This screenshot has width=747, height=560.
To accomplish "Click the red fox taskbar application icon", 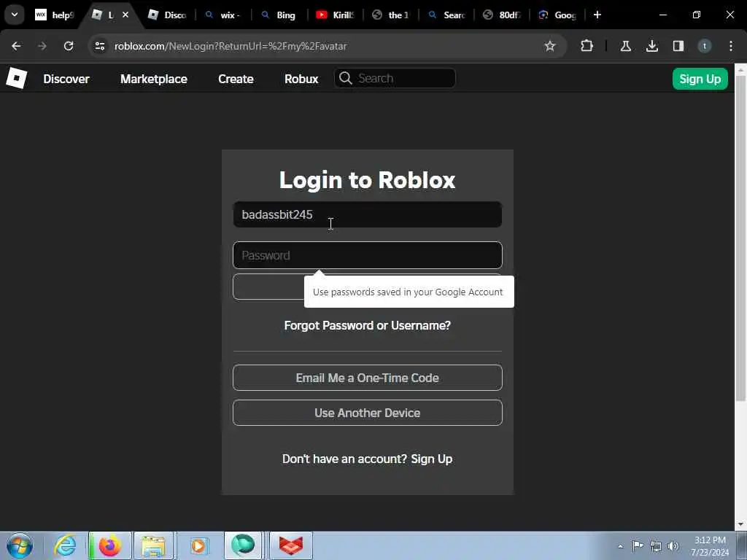I will pos(290,545).
